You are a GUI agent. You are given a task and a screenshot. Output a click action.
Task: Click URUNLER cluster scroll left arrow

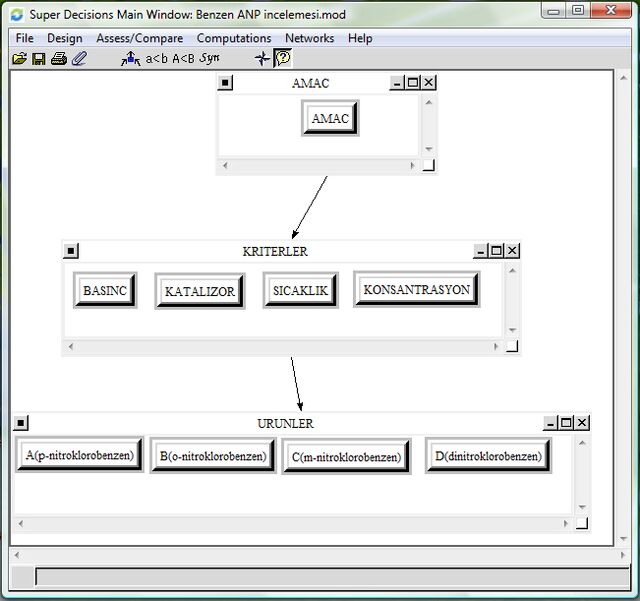click(x=21, y=523)
